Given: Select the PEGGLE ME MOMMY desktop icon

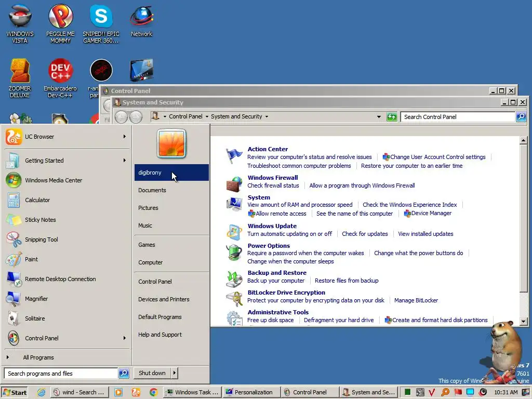Looking at the screenshot, I should 60,23.
